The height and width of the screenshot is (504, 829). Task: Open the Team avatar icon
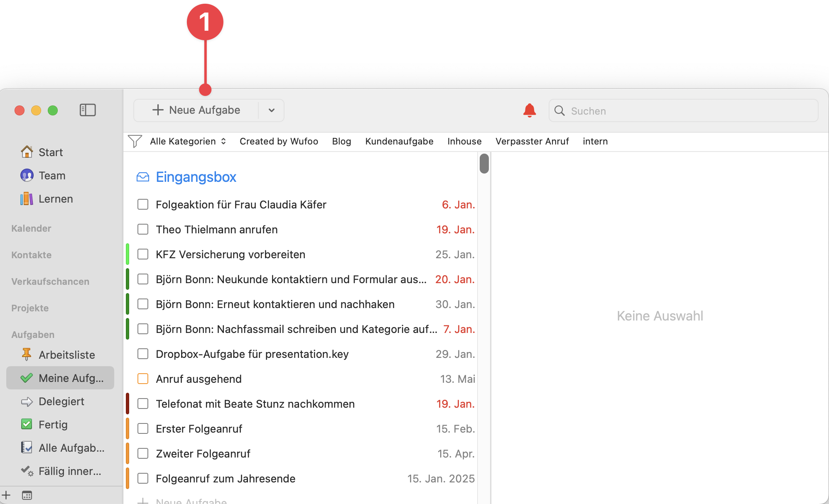click(x=27, y=175)
